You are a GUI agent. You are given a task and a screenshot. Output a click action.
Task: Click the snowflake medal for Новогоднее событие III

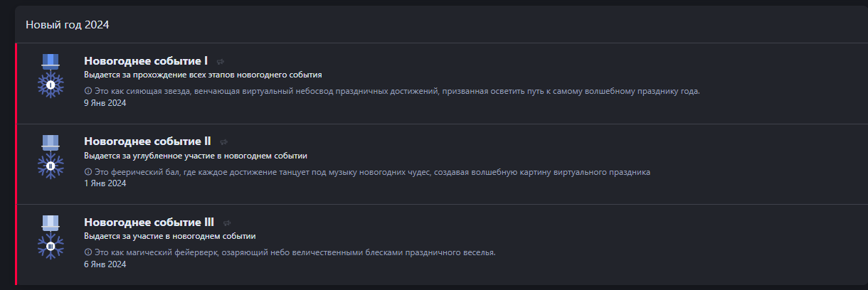(x=51, y=237)
